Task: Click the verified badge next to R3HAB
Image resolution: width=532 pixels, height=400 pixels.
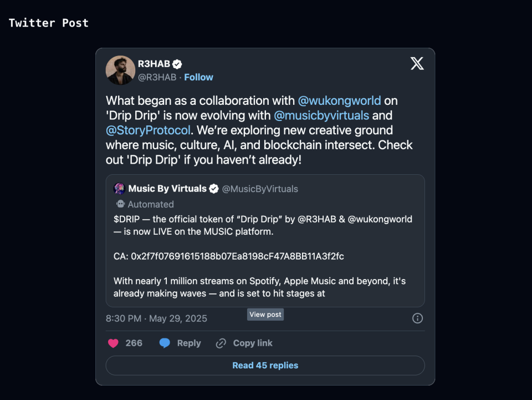Action: (177, 64)
